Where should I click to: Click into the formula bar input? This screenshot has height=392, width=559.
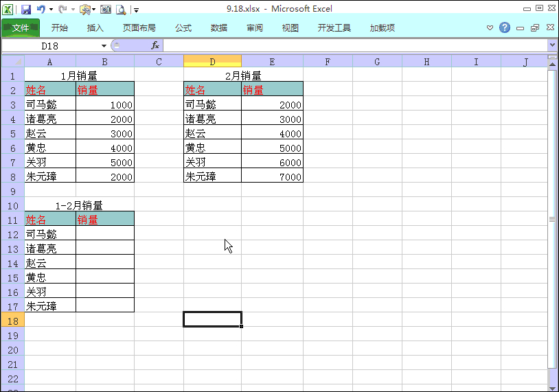(355, 45)
